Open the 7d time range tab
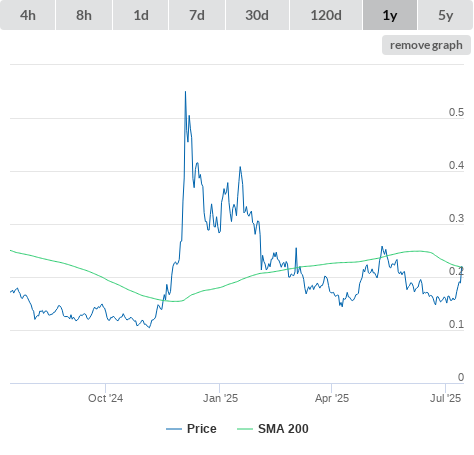 coord(197,15)
